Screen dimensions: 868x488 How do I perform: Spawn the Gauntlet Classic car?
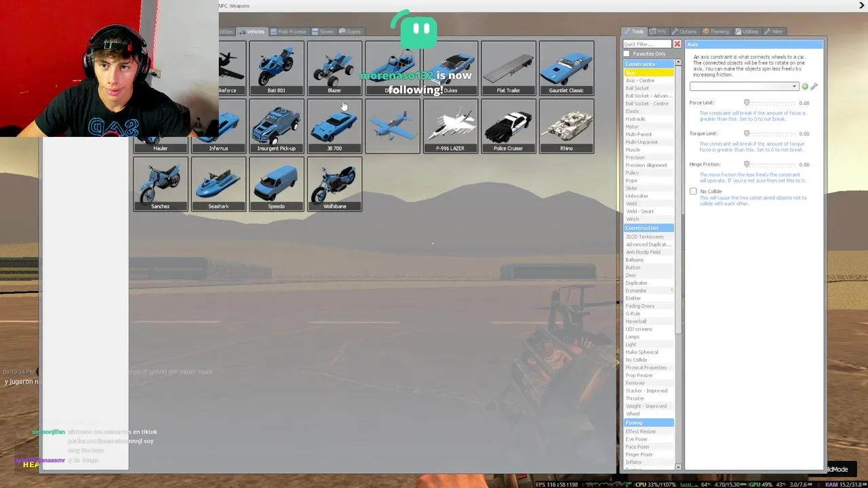pyautogui.click(x=566, y=68)
